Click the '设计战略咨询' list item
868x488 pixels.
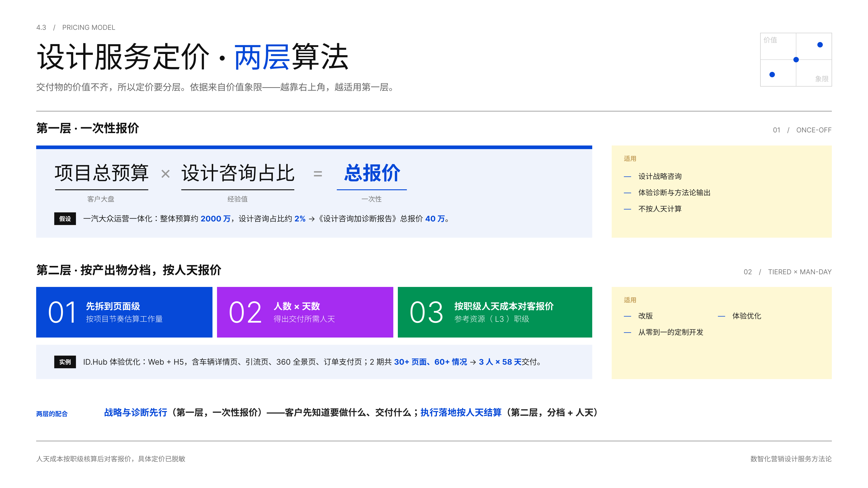pos(660,176)
